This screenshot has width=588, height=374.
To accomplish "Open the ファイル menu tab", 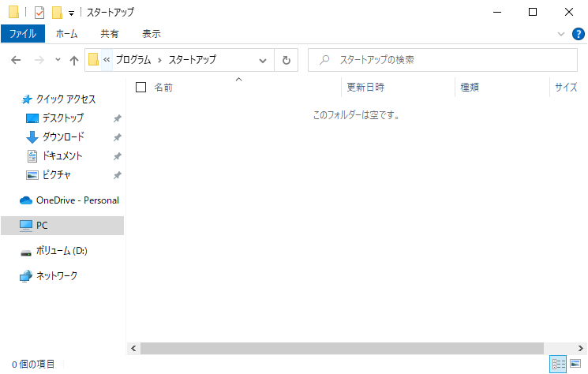I will click(23, 34).
